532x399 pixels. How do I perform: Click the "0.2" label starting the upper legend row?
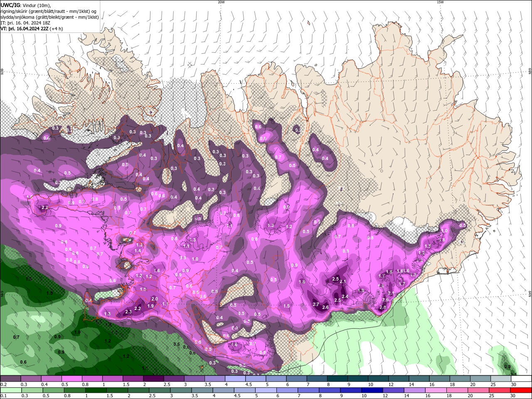[4, 384]
